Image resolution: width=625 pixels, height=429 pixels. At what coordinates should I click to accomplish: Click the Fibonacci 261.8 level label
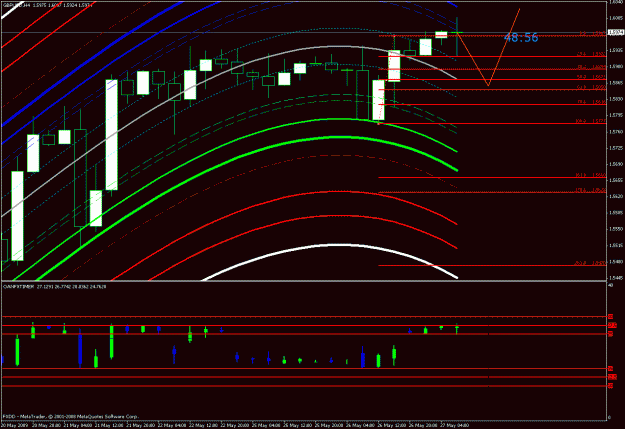point(591,263)
